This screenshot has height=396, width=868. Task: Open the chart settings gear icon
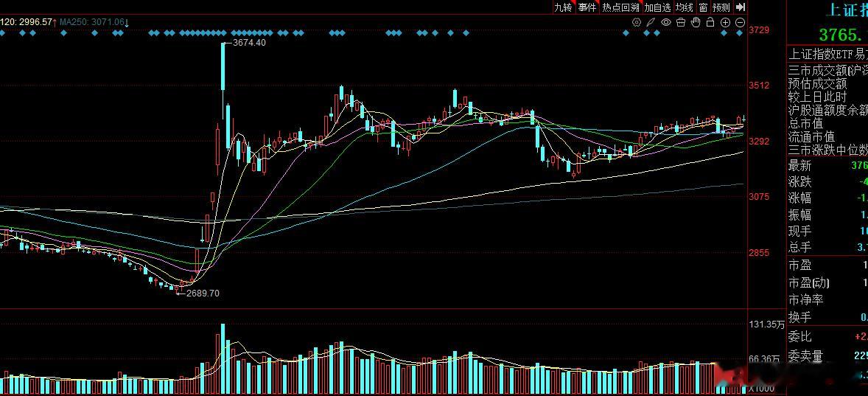[637, 22]
